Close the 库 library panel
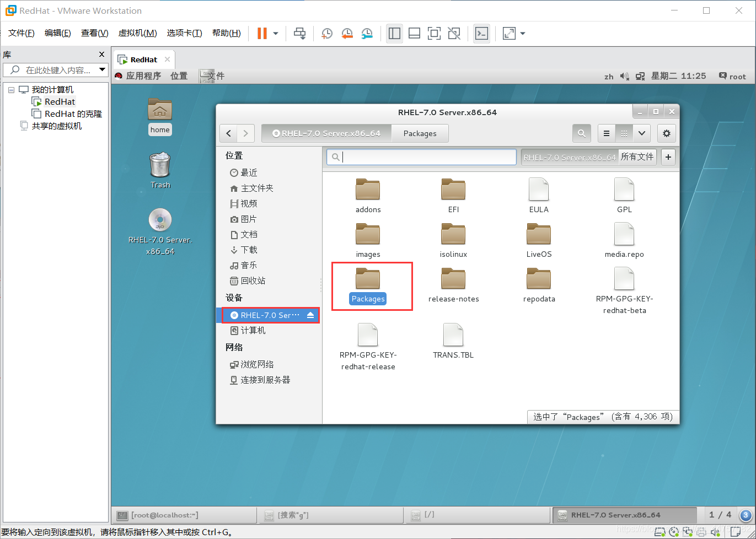756x539 pixels. pyautogui.click(x=101, y=55)
